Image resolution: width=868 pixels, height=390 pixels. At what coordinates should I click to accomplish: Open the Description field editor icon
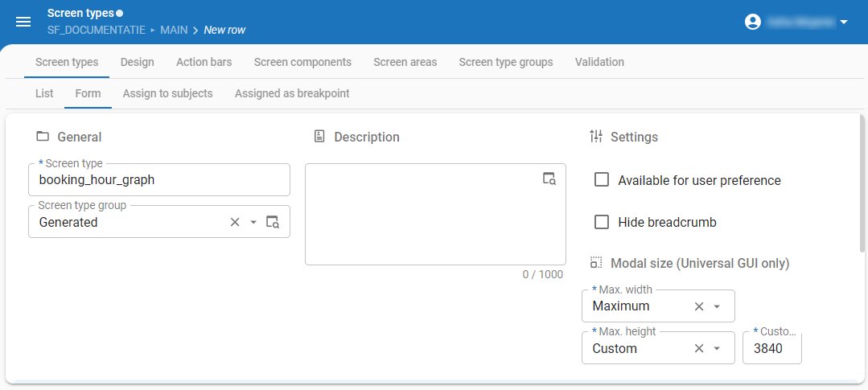coord(549,179)
